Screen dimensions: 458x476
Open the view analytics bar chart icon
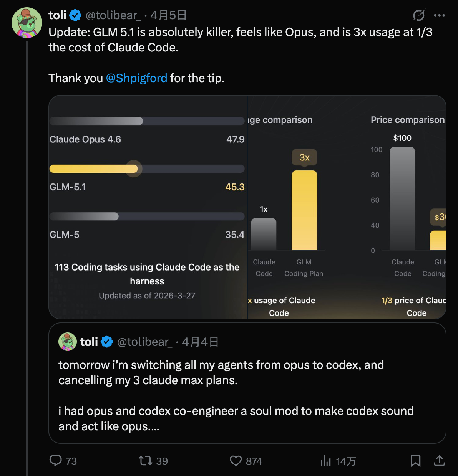tap(326, 461)
